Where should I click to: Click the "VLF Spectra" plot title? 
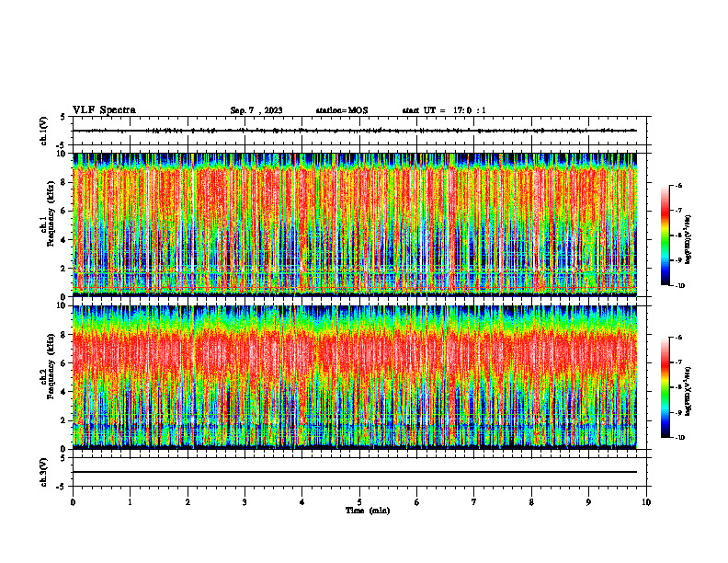click(104, 110)
